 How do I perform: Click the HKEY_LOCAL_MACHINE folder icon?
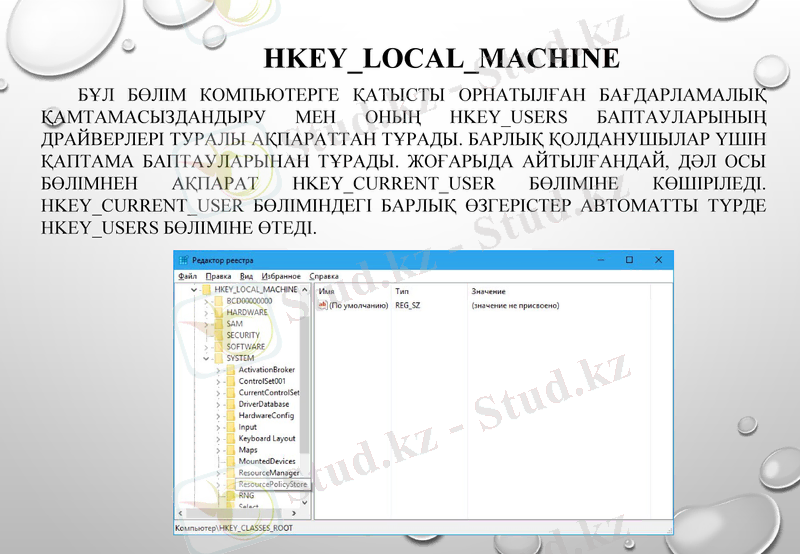click(x=207, y=290)
